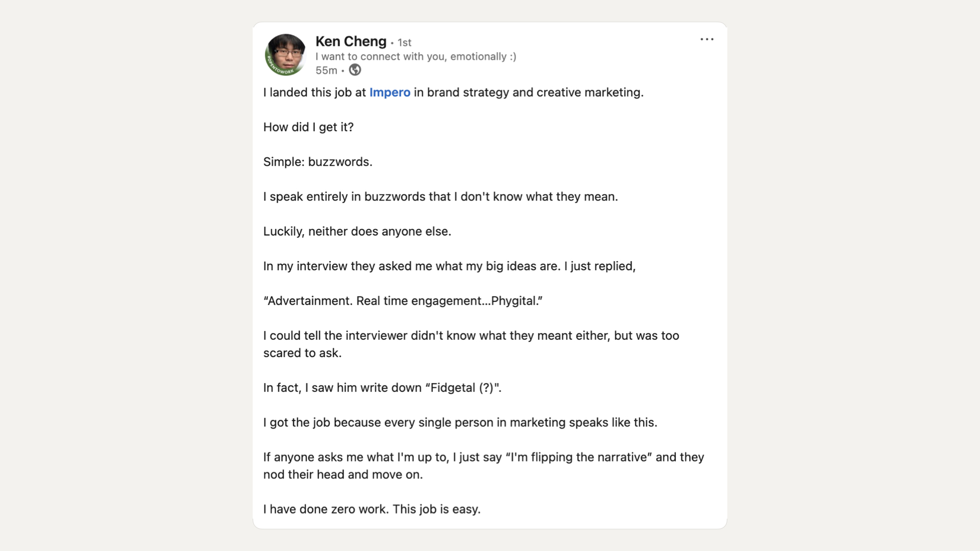This screenshot has width=980, height=551.
Task: Click 'I have done zero work.' line
Action: pos(372,509)
